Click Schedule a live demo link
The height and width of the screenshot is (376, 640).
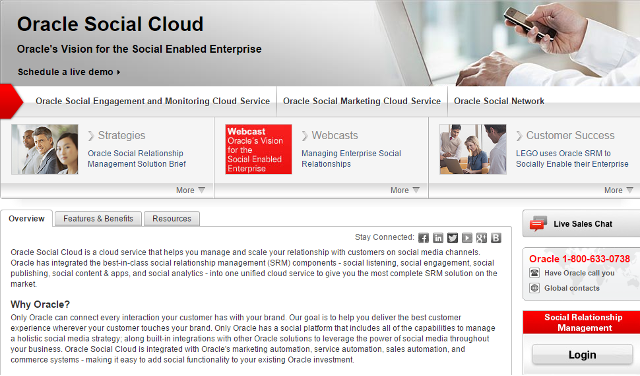pyautogui.click(x=69, y=72)
